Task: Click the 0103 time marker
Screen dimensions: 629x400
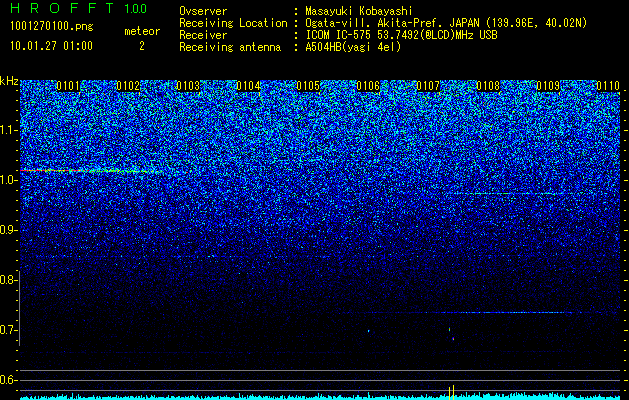Action: [x=188, y=86]
